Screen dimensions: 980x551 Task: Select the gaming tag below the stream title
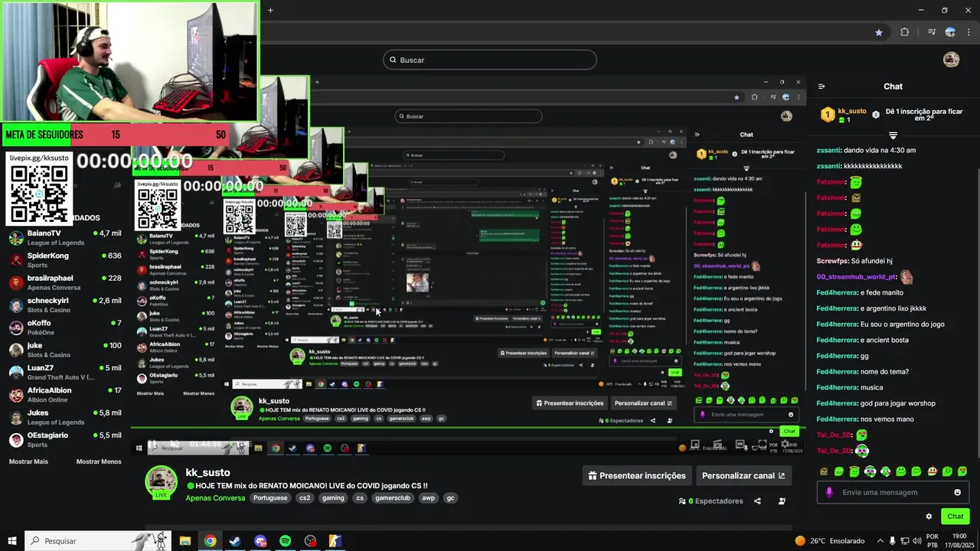pos(333,498)
